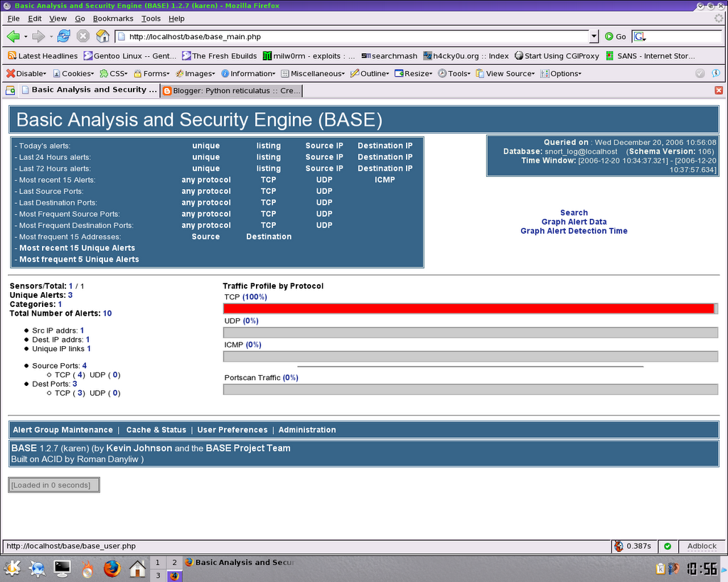The image size is (728, 582).
Task: Open the Back button history dropdown
Action: [x=26, y=37]
